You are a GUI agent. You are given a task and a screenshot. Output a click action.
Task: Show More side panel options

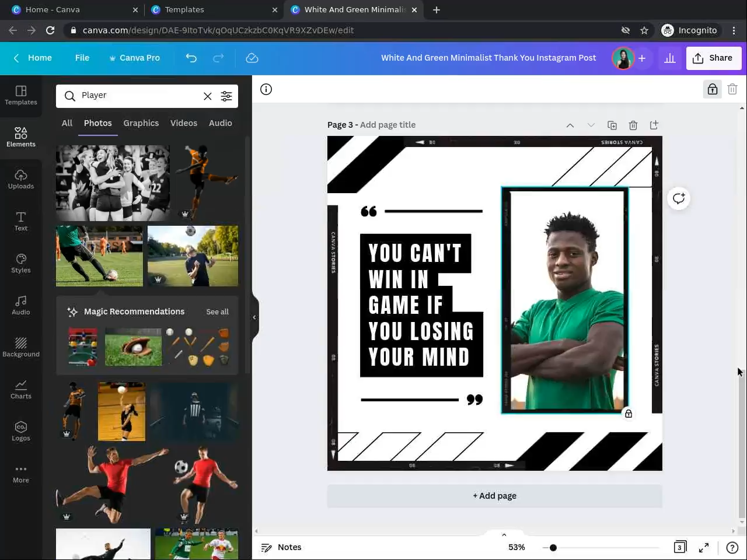21,473
